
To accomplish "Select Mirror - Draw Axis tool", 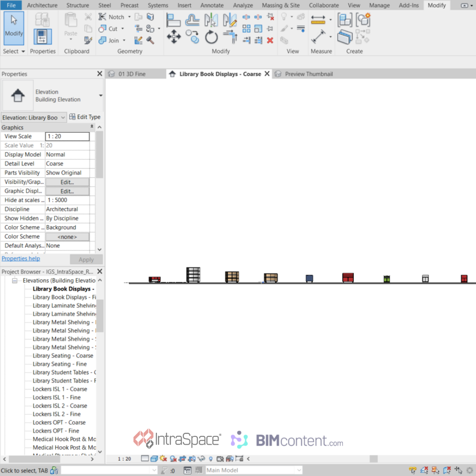I will (230, 20).
